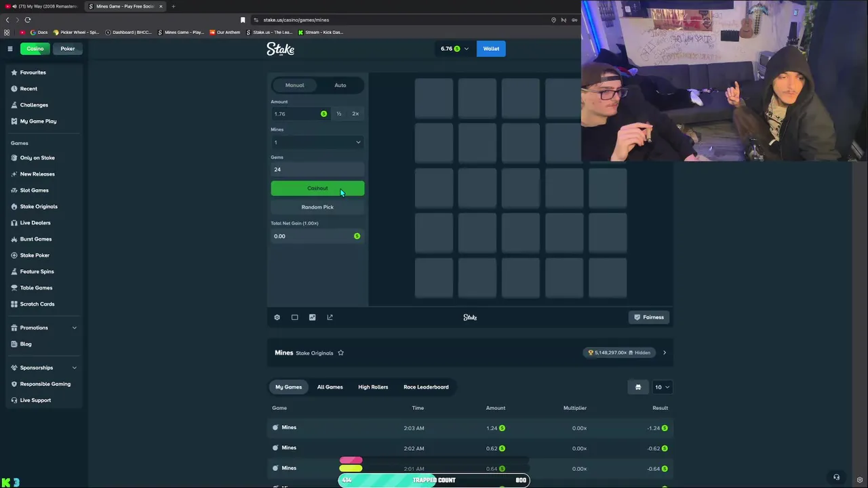868x488 pixels.
Task: Open Table Games sidebar icon
Action: (x=14, y=288)
